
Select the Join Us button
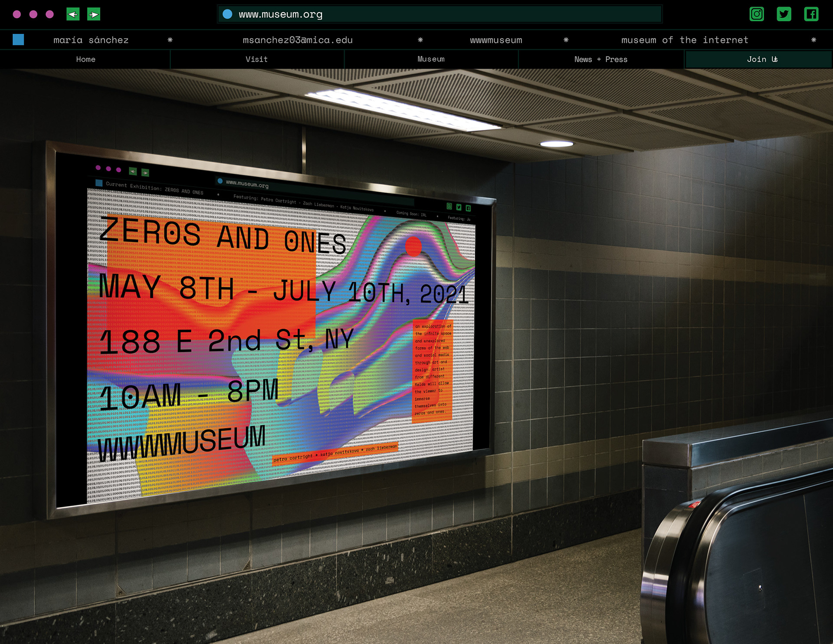tap(758, 59)
